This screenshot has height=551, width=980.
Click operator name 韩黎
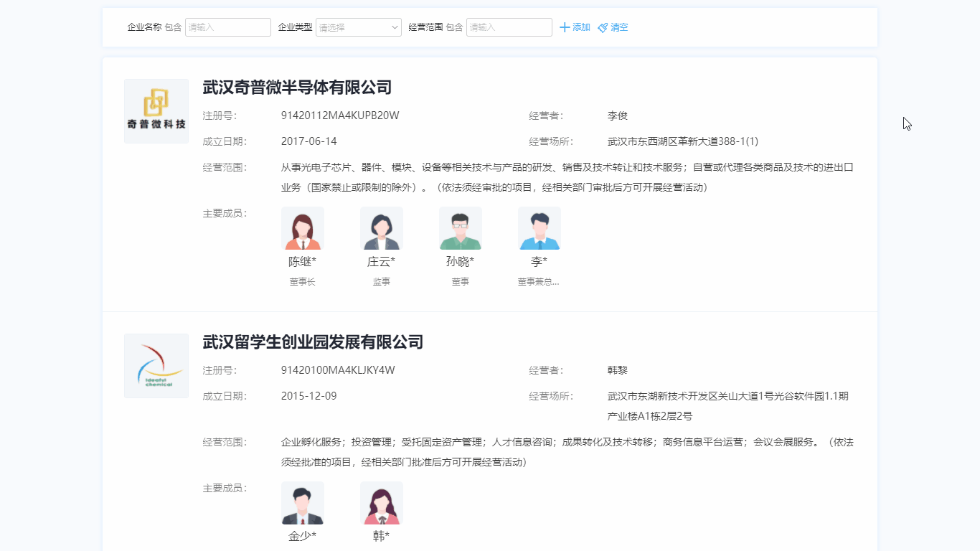click(617, 369)
